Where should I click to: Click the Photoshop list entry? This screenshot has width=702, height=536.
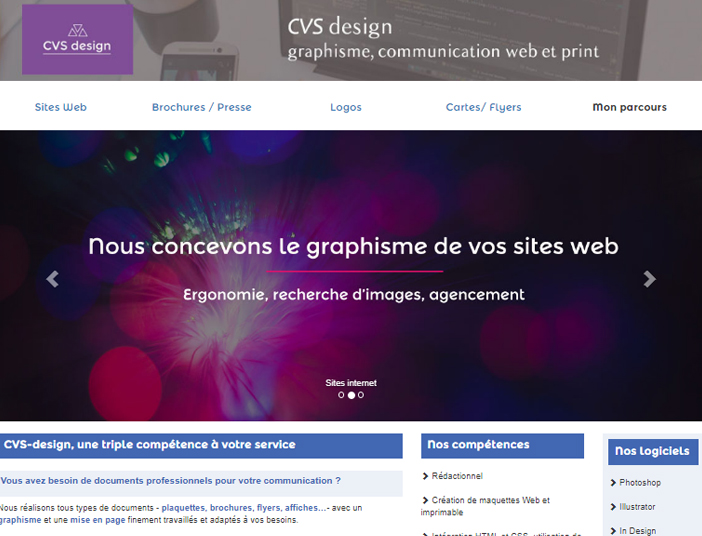[x=640, y=483]
